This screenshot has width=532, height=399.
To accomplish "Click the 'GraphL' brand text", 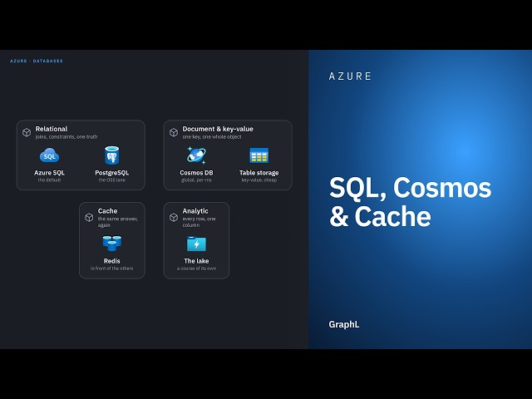I will pyautogui.click(x=344, y=325).
